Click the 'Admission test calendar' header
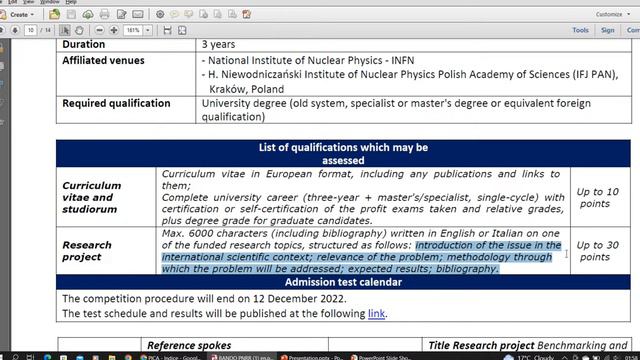The height and width of the screenshot is (360, 640). tap(343, 282)
